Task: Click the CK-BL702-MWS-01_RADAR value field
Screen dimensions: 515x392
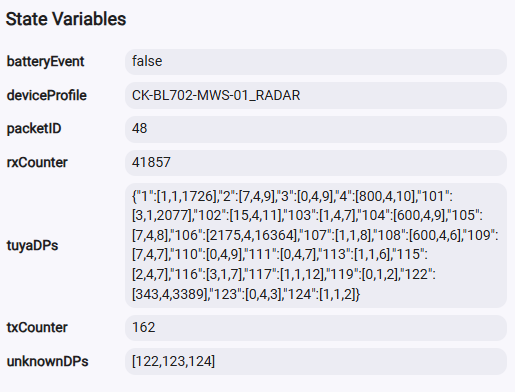Action: point(316,96)
